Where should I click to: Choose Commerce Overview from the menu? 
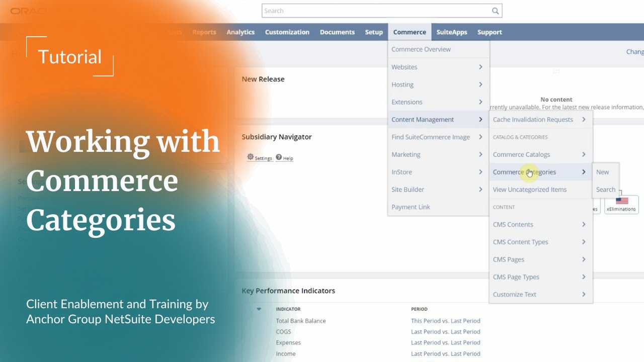[x=438, y=49]
